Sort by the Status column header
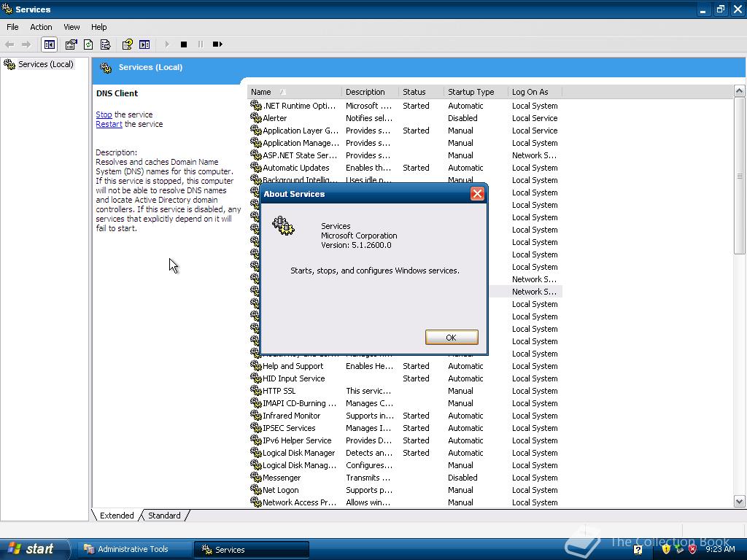This screenshot has width=747, height=560. pyautogui.click(x=421, y=92)
